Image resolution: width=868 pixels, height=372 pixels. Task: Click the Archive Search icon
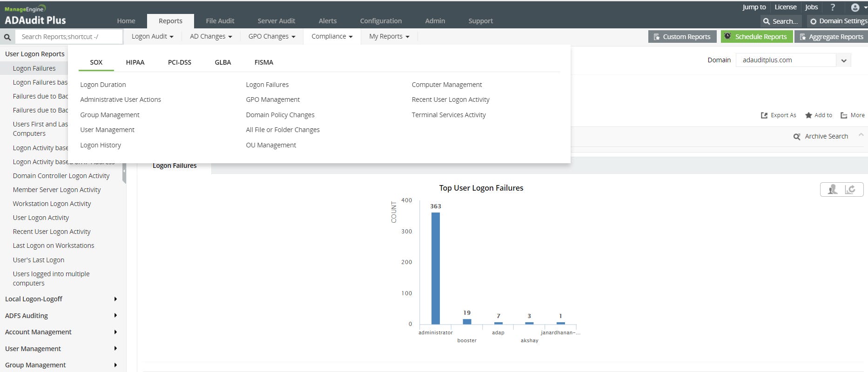[797, 136]
